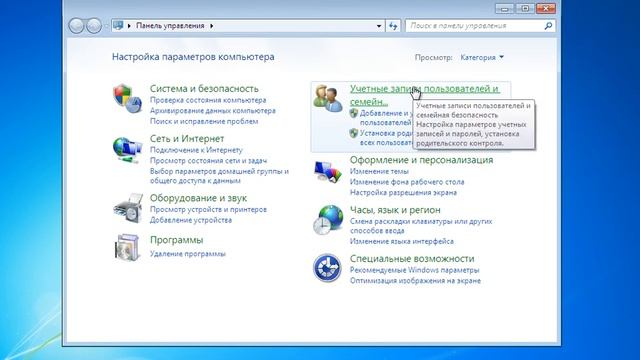The height and width of the screenshot is (360, 640).
Task: Open the Programs box icon
Action: click(x=127, y=247)
